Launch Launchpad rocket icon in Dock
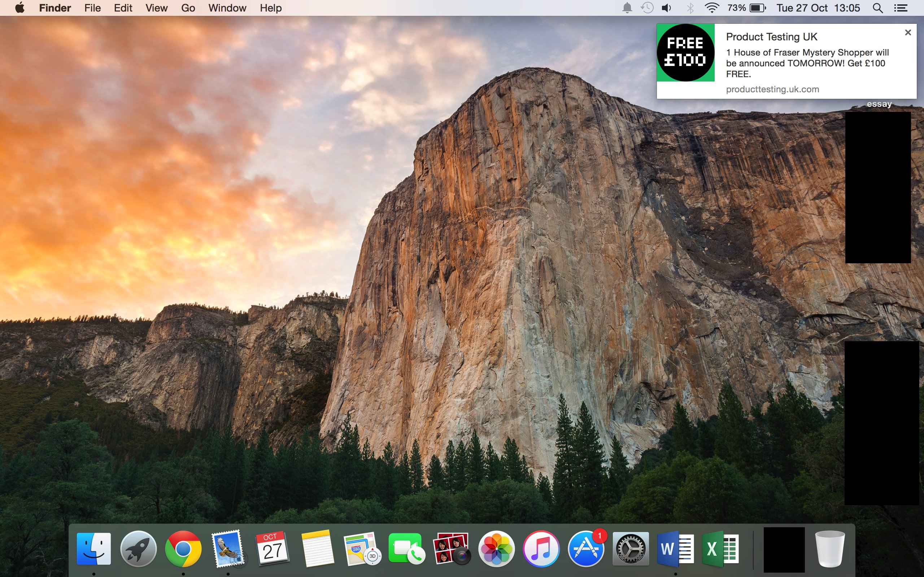The image size is (924, 577). (x=138, y=549)
